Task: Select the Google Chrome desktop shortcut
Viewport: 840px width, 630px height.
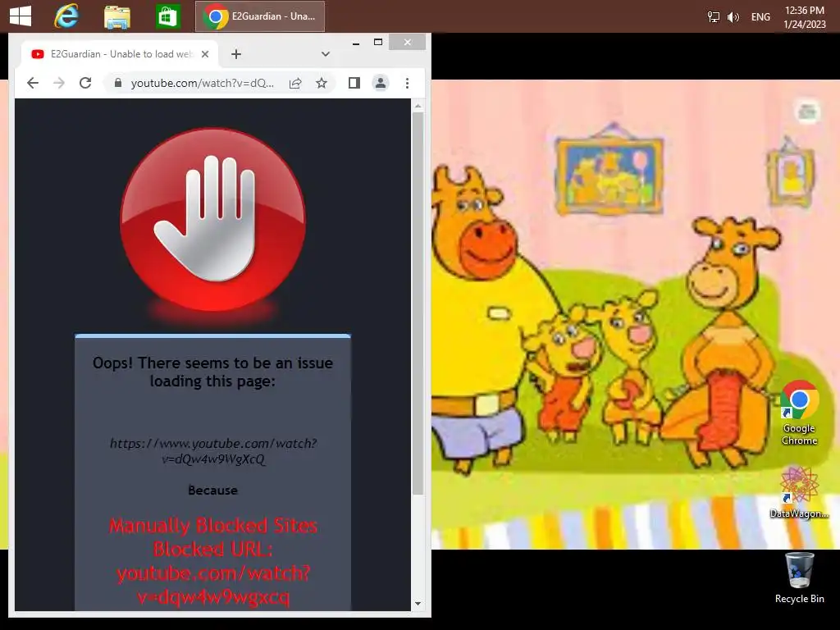Action: 799,413
